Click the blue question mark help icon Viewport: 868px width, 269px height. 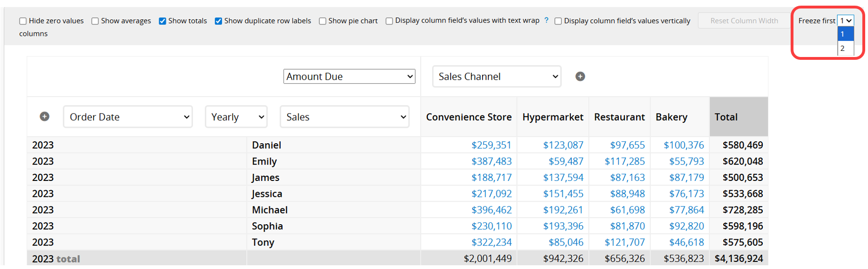pos(546,20)
